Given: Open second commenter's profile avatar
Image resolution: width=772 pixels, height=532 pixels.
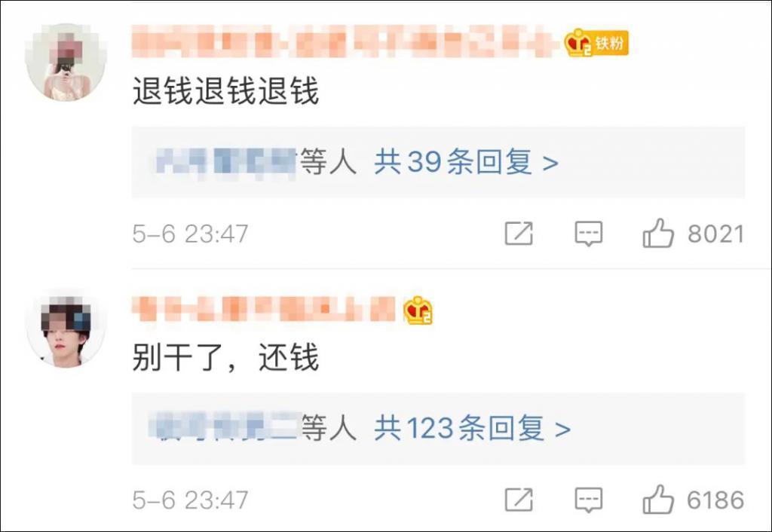Looking at the screenshot, I should pos(66,328).
